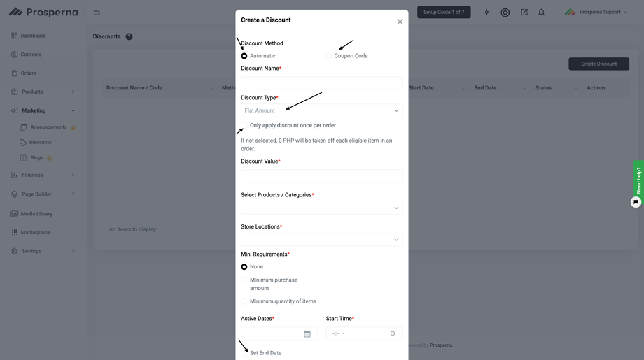Expand the Store Locations dropdown
Viewport: 644px width, 360px height.
(321, 240)
